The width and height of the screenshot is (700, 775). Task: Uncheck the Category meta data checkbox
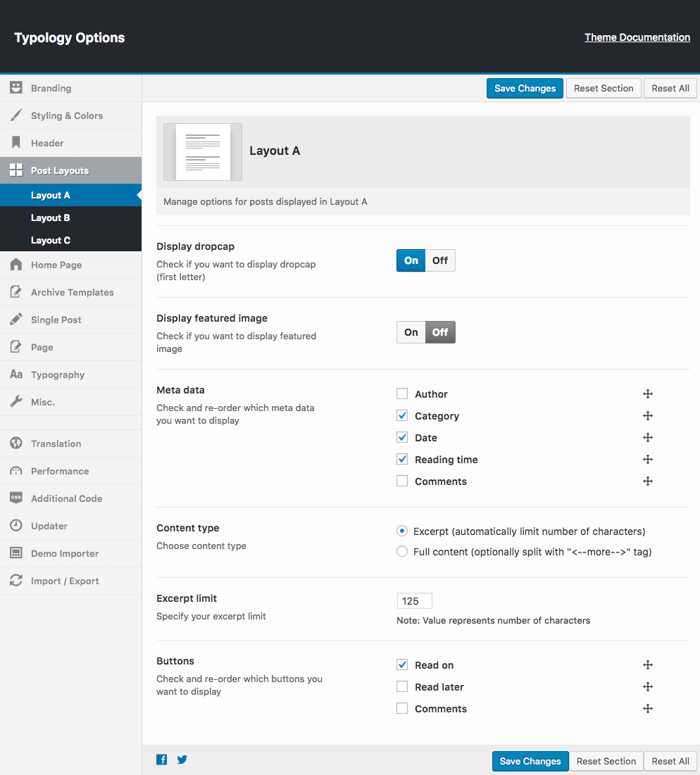(x=402, y=416)
